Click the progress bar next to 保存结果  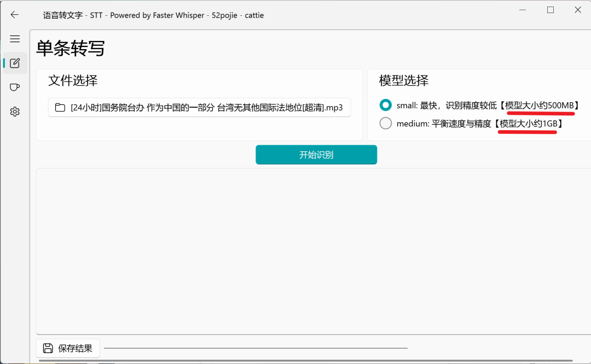(257, 348)
